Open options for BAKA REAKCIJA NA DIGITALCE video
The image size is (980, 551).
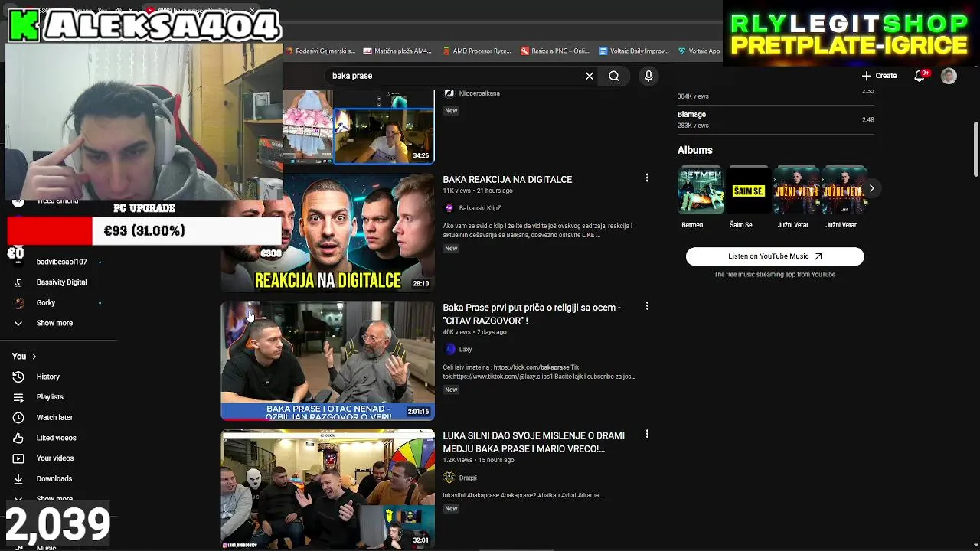(x=647, y=178)
